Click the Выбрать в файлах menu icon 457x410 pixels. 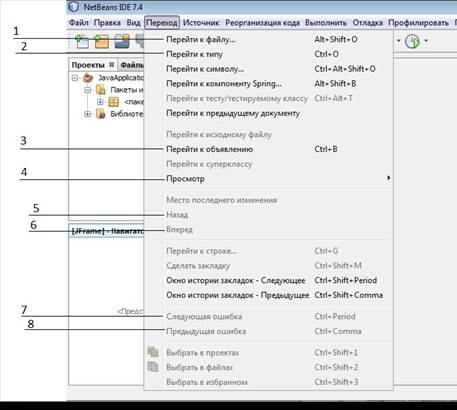coord(153,366)
